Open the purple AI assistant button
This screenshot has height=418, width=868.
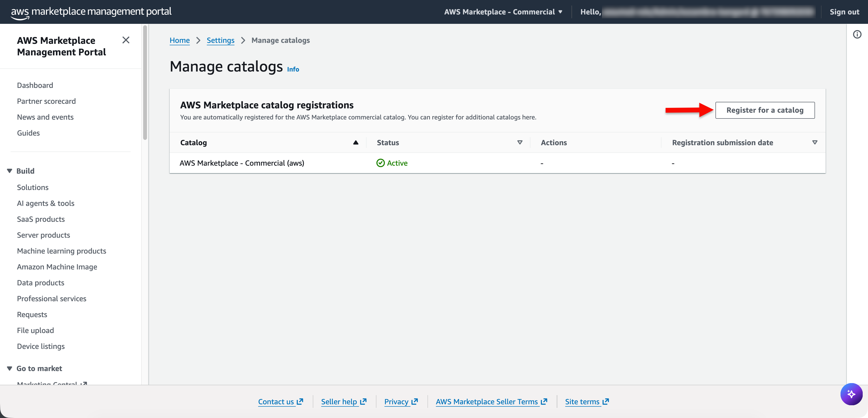851,394
